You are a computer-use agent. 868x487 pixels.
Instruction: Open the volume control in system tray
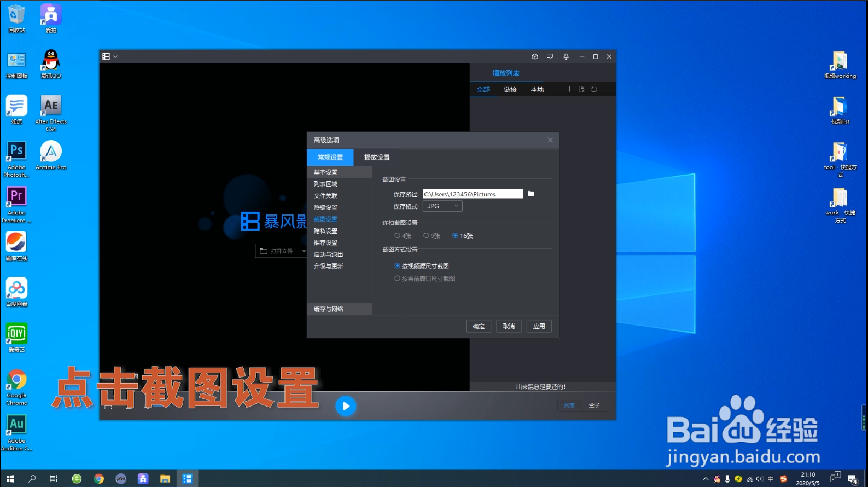pyautogui.click(x=760, y=479)
